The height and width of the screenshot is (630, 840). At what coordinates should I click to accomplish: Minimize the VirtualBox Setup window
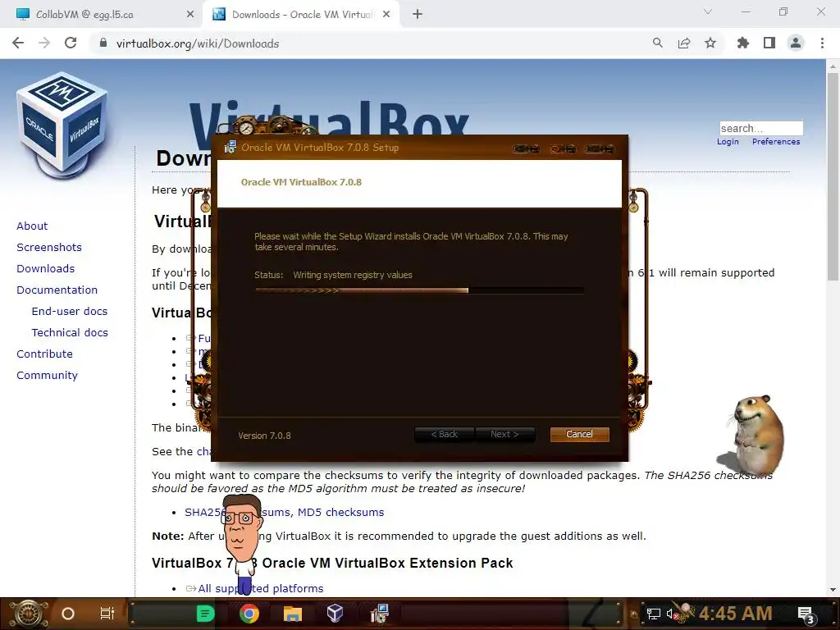[x=526, y=149]
